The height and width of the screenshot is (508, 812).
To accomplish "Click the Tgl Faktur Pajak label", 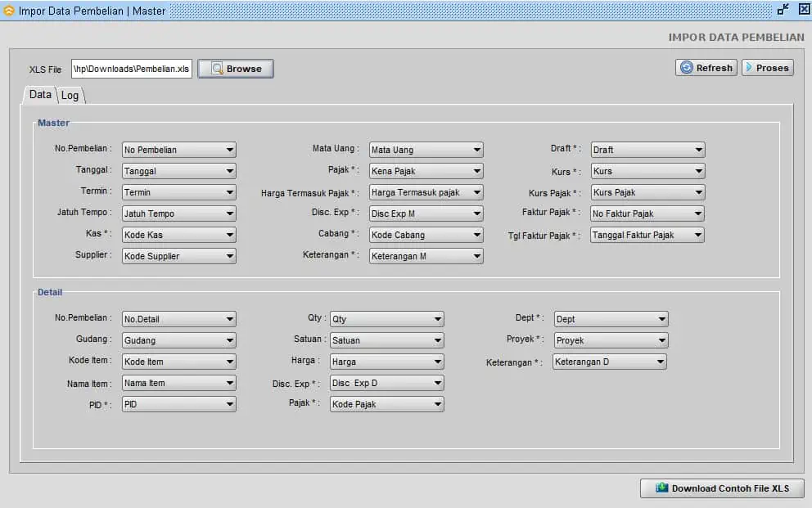I will 544,236.
